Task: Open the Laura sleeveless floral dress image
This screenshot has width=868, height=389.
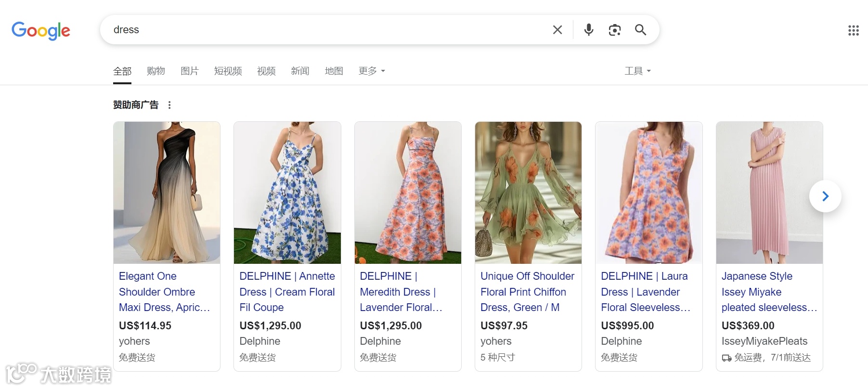Action: [649, 193]
